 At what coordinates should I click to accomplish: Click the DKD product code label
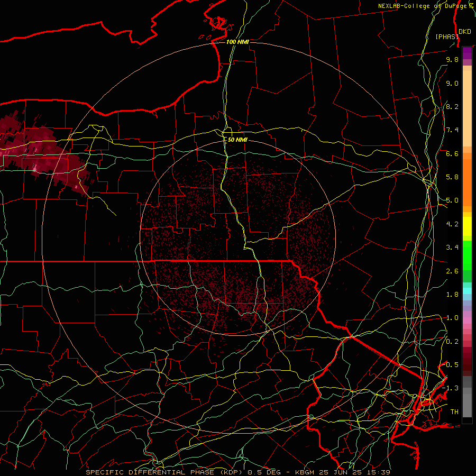[465, 32]
